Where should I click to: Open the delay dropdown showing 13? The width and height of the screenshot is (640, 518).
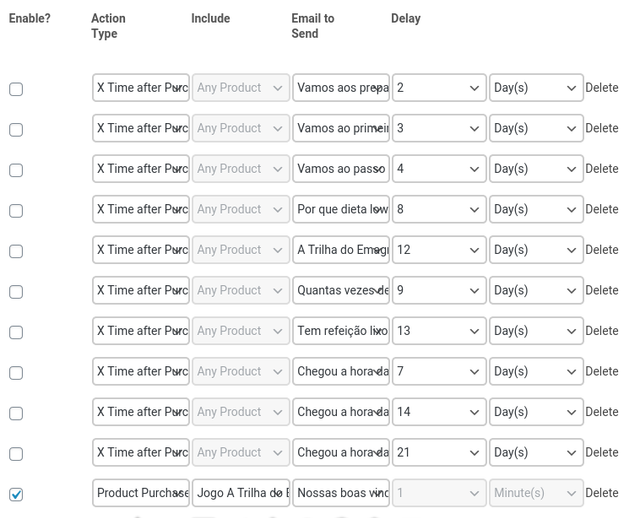(x=439, y=331)
